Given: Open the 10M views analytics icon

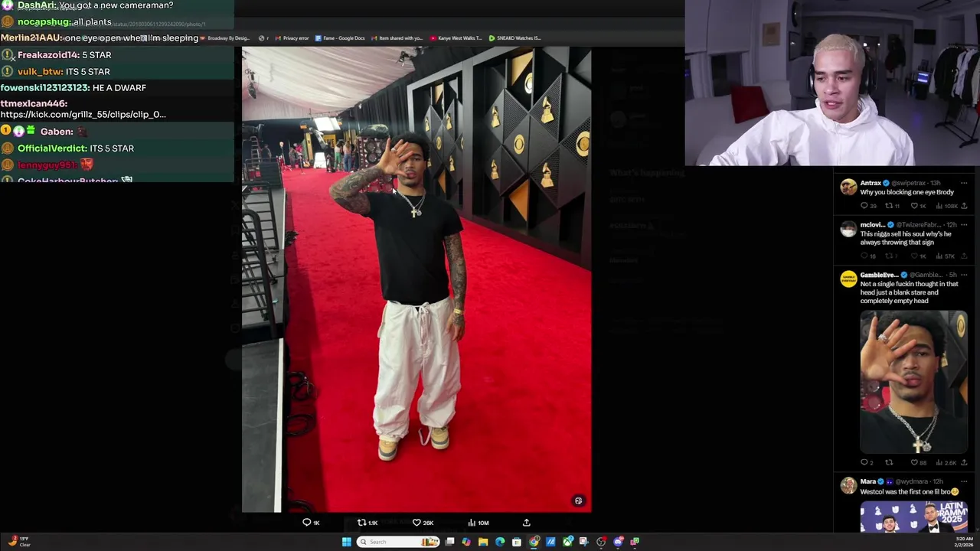Looking at the screenshot, I should (x=472, y=523).
